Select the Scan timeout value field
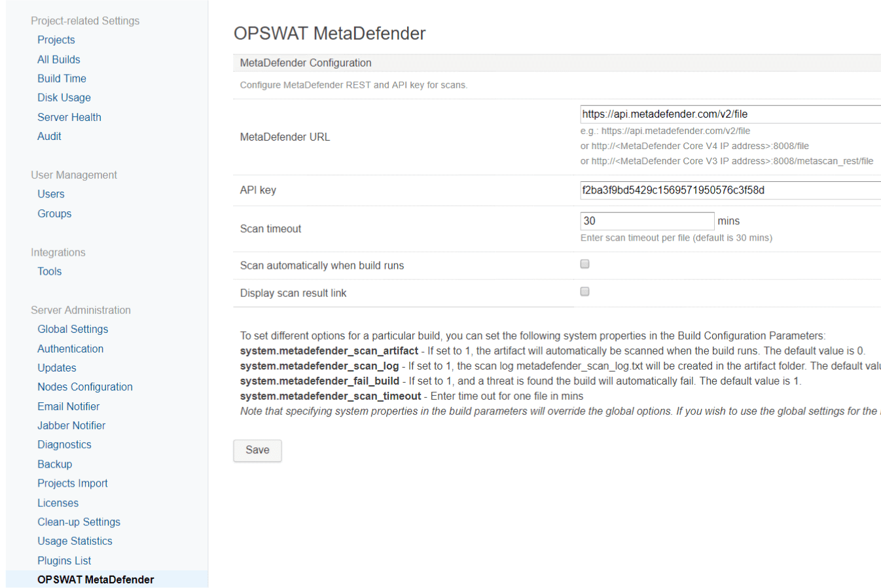881x588 pixels. coord(647,220)
